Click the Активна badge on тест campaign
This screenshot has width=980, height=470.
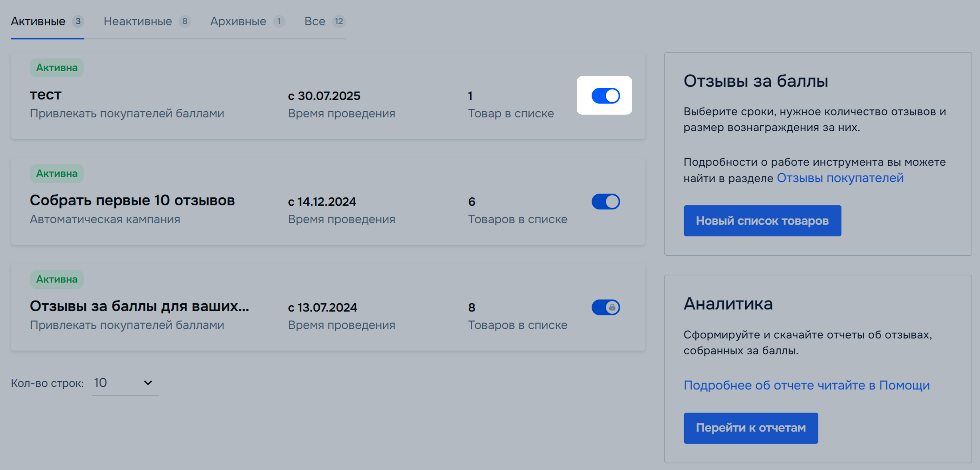(57, 68)
